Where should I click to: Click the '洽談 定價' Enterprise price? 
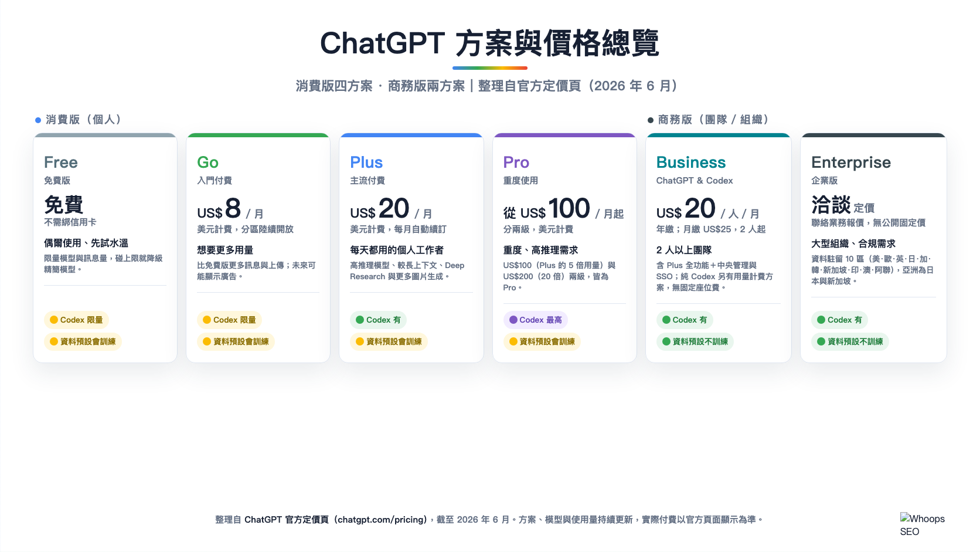pos(843,205)
